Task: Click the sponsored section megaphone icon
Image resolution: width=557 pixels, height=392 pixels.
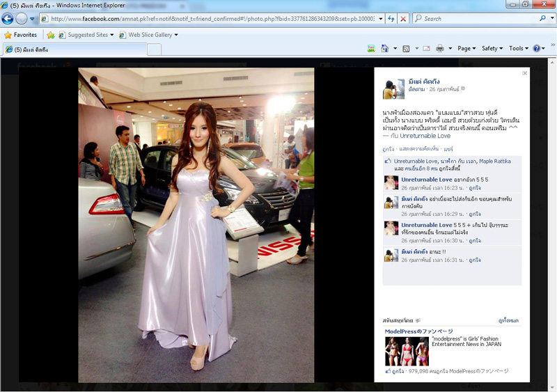Action: click(418, 320)
